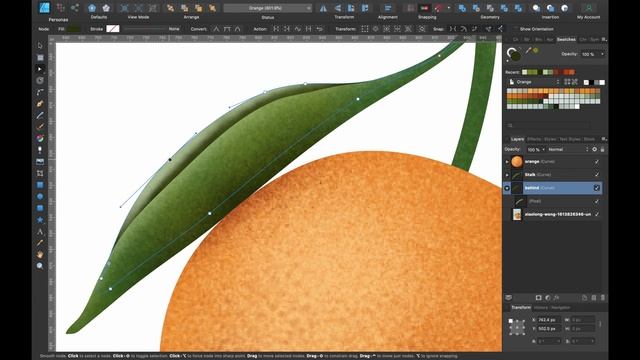The height and width of the screenshot is (360, 640).
Task: Click the Alignment toolbar icon
Action: [x=388, y=8]
